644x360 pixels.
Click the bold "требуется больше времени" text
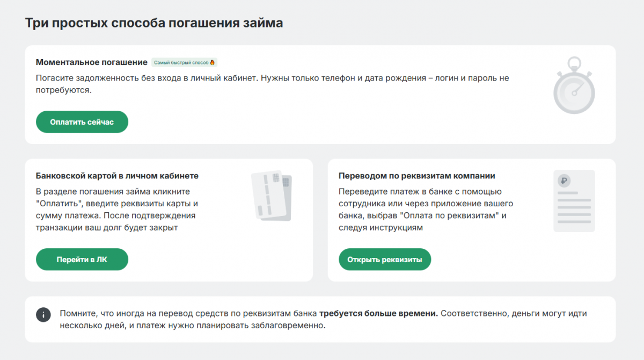coord(378,313)
